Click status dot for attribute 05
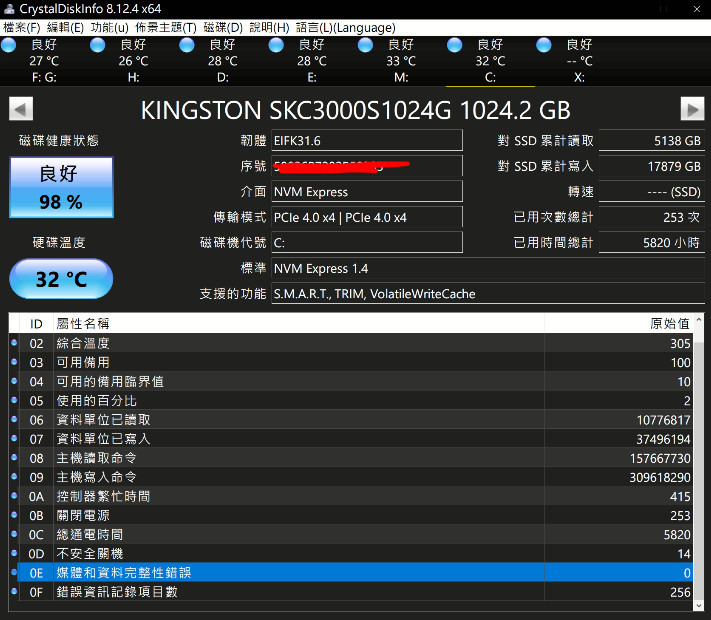Screen dimensions: 711x620 pyautogui.click(x=14, y=400)
